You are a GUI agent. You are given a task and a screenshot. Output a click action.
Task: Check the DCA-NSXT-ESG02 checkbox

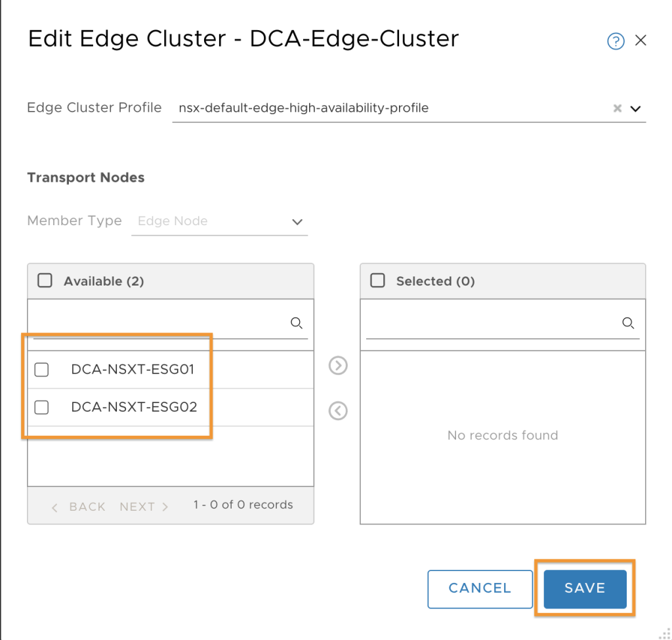coord(41,407)
